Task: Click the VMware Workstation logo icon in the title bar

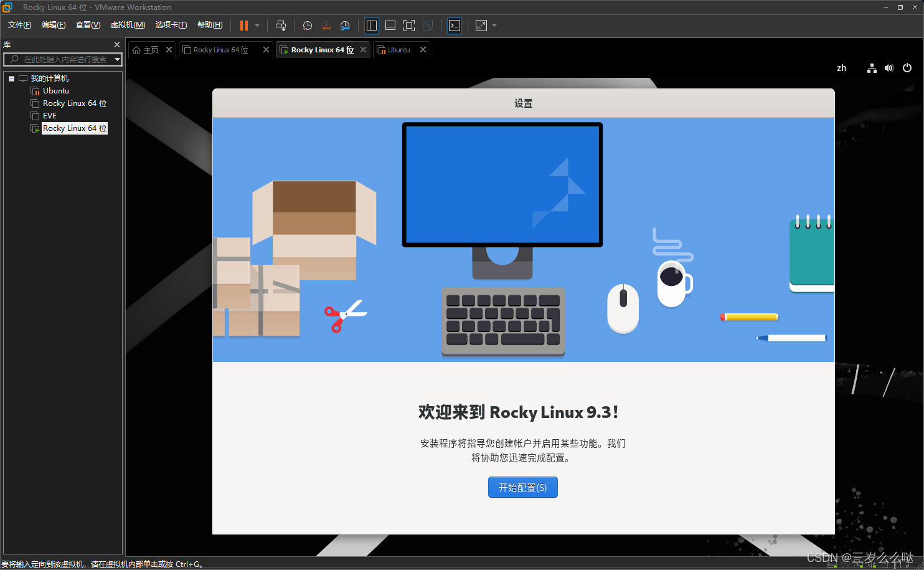Action: point(7,7)
